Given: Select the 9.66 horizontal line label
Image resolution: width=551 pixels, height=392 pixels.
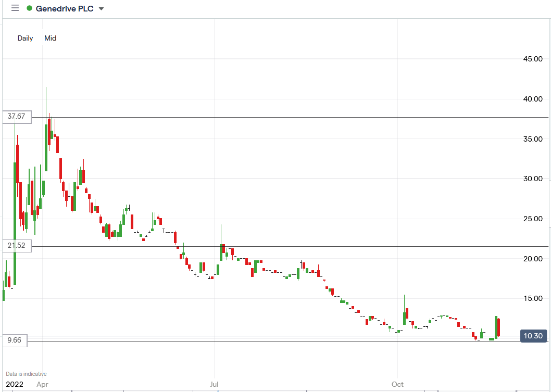Looking at the screenshot, I should click(15, 340).
